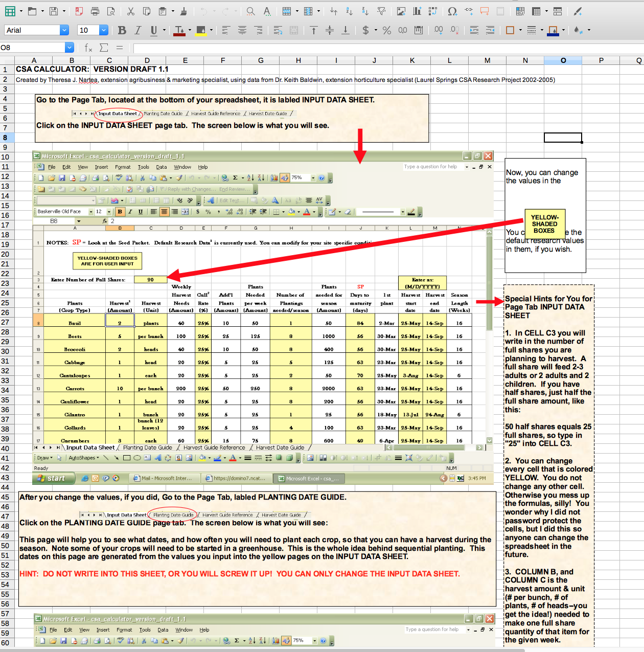Expand the font size dropdown showing 10

pos(103,31)
